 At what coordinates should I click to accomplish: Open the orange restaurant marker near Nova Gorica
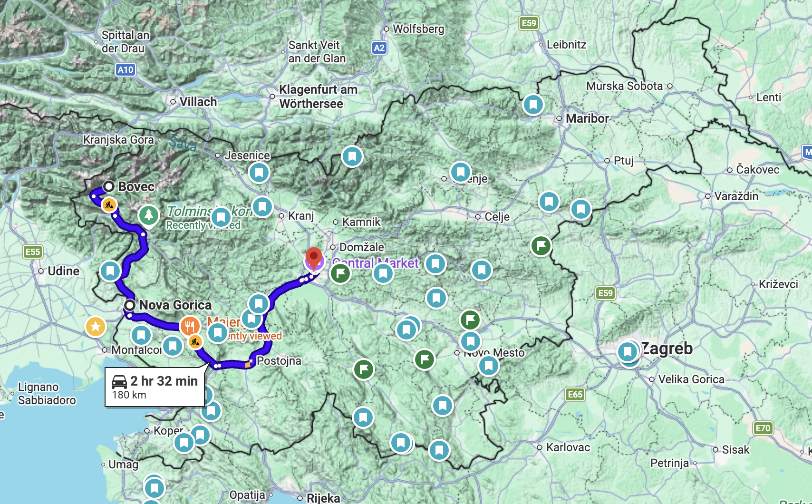[x=190, y=326]
